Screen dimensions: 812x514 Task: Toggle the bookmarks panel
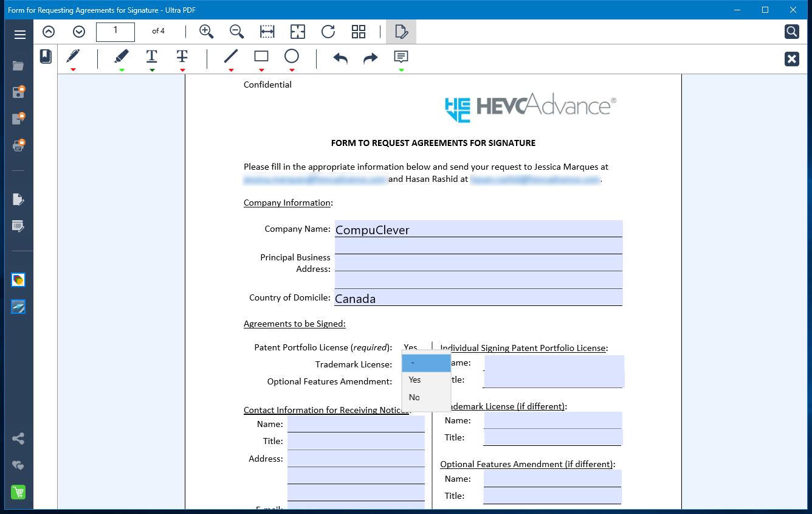click(46, 57)
